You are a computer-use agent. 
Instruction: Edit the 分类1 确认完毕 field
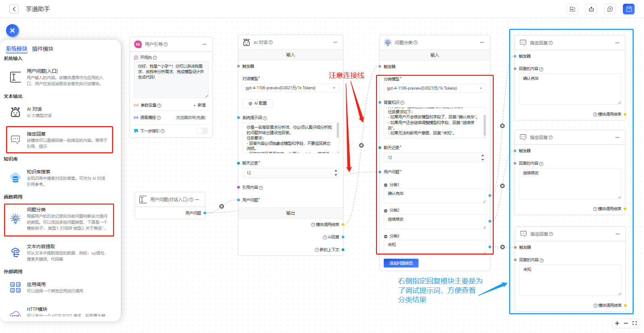(434, 196)
